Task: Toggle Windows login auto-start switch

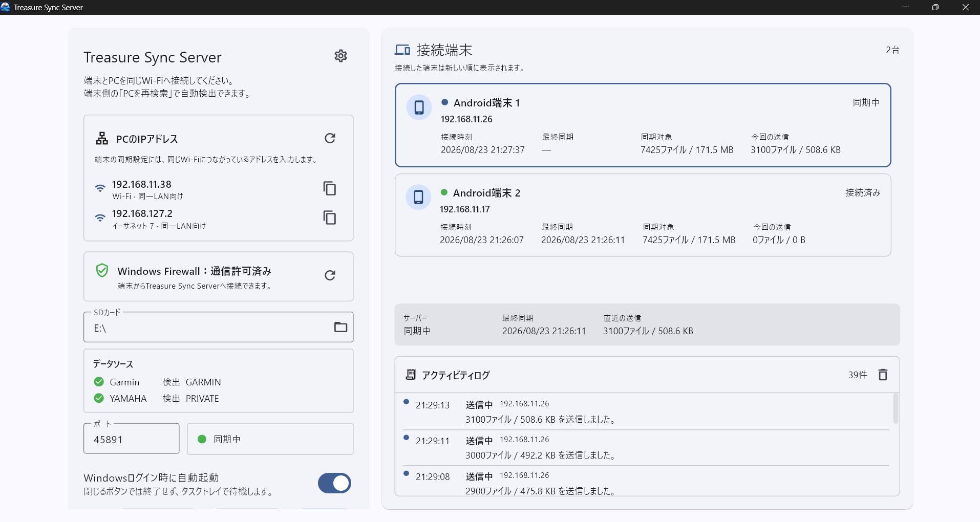Action: (334, 483)
